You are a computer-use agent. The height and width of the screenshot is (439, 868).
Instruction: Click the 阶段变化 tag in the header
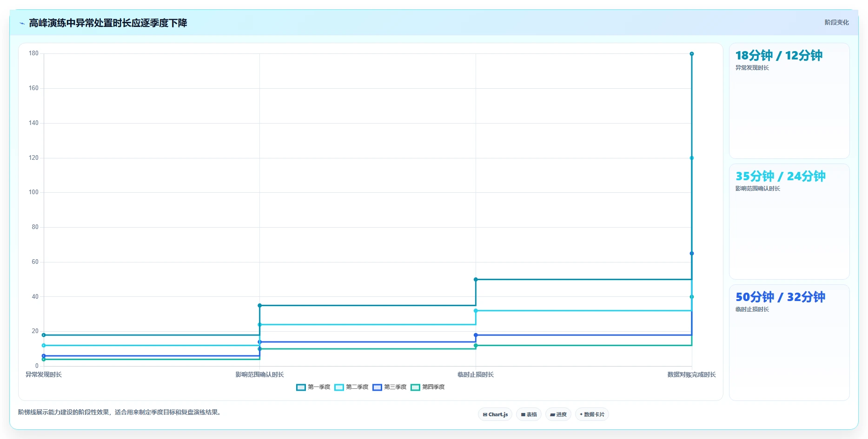(x=836, y=22)
